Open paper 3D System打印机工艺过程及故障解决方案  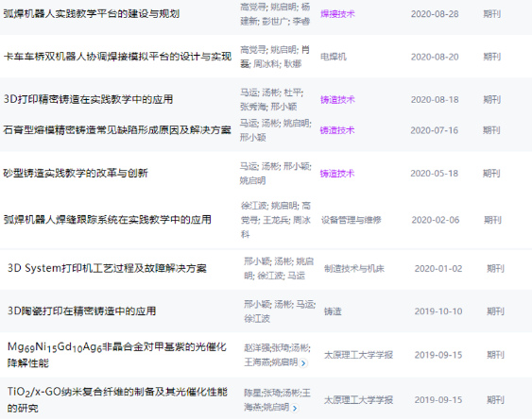point(107,268)
